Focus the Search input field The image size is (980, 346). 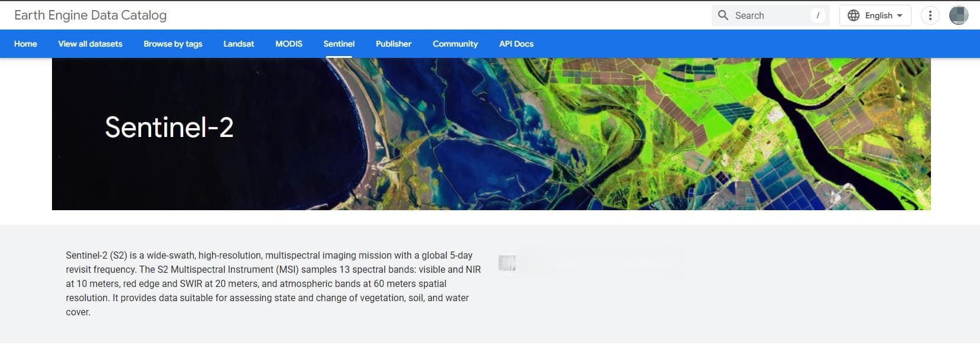pos(770,15)
